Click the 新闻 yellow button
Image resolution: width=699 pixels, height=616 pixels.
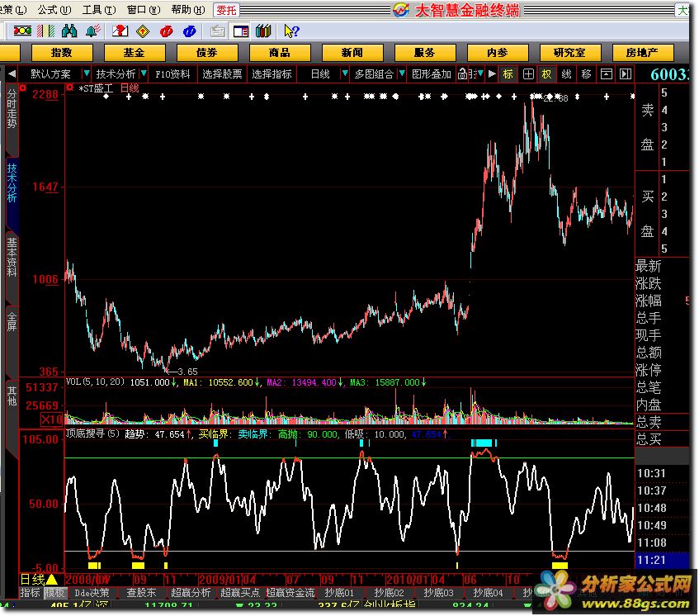[x=352, y=53]
